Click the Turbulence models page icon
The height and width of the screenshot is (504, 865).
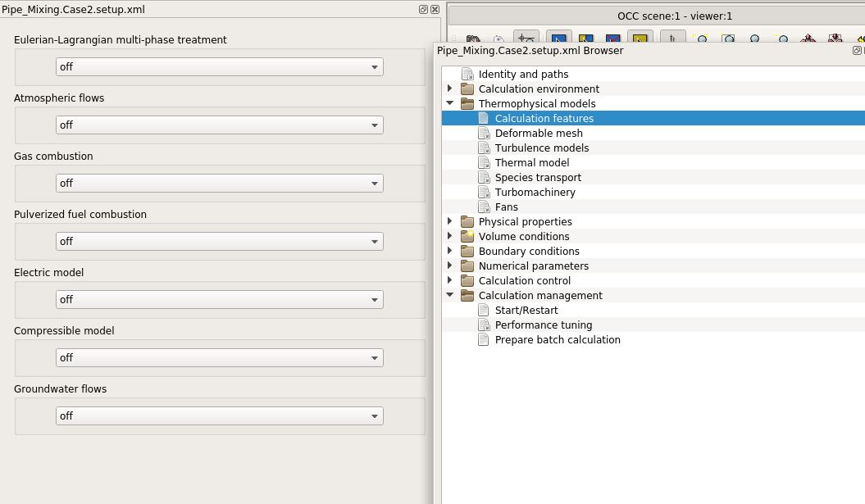[484, 148]
